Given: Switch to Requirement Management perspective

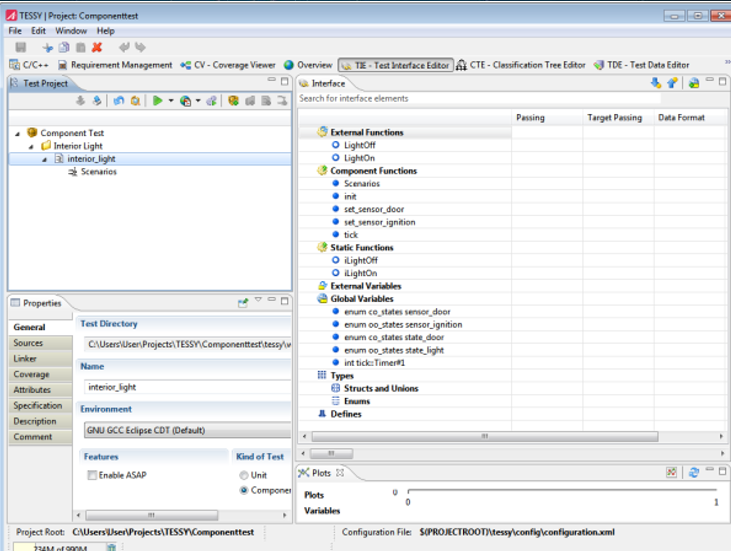Looking at the screenshot, I should tap(115, 65).
